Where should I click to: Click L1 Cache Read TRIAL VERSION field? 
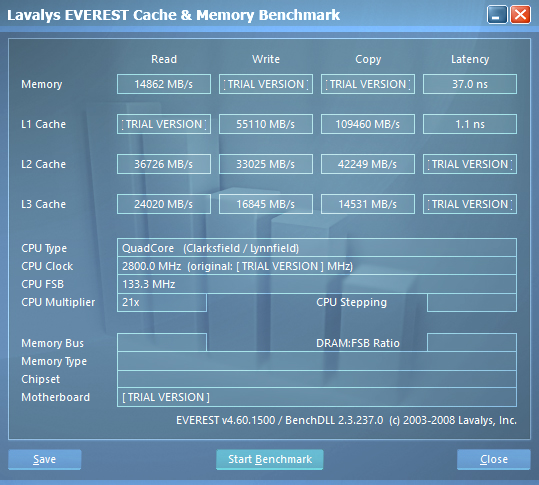tap(164, 124)
